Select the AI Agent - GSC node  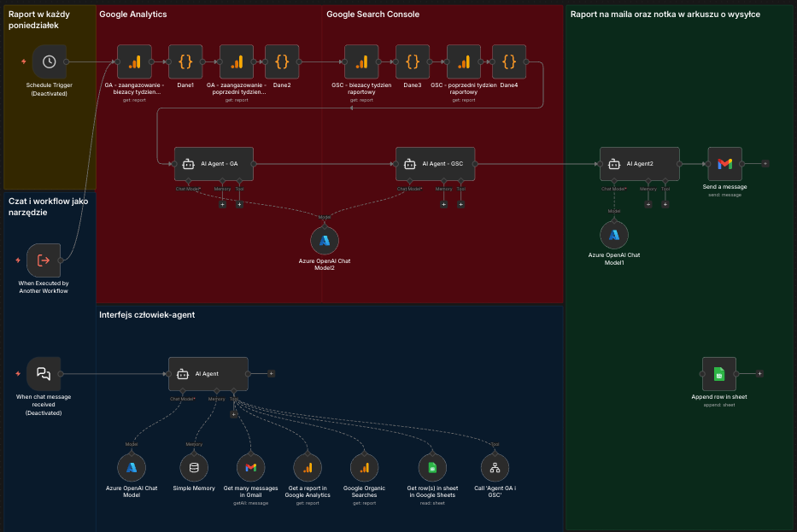pyautogui.click(x=436, y=164)
